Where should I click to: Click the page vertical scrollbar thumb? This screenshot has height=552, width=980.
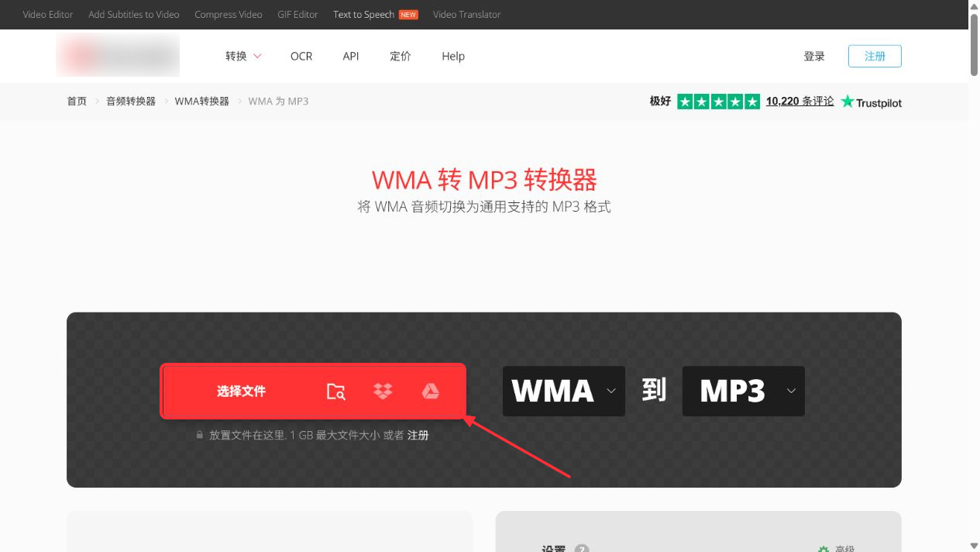[x=974, y=45]
